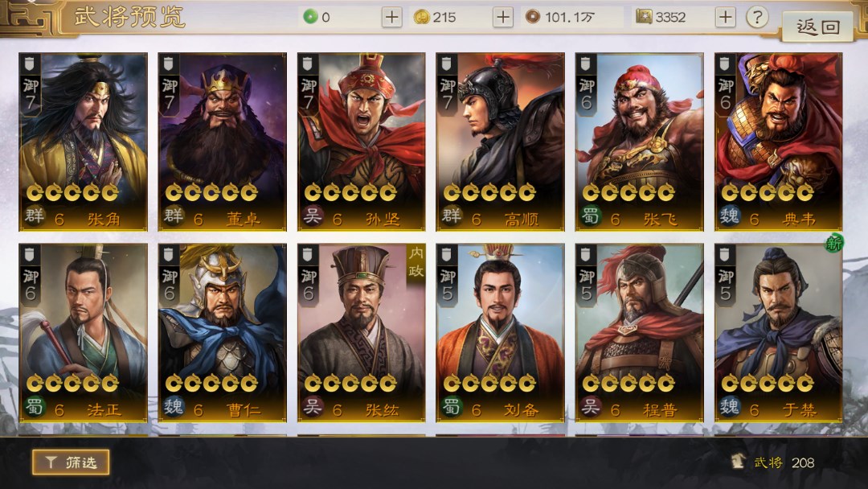868x489 pixels.
Task: Click the 内政 tag on 张纮 card
Action: click(x=416, y=262)
